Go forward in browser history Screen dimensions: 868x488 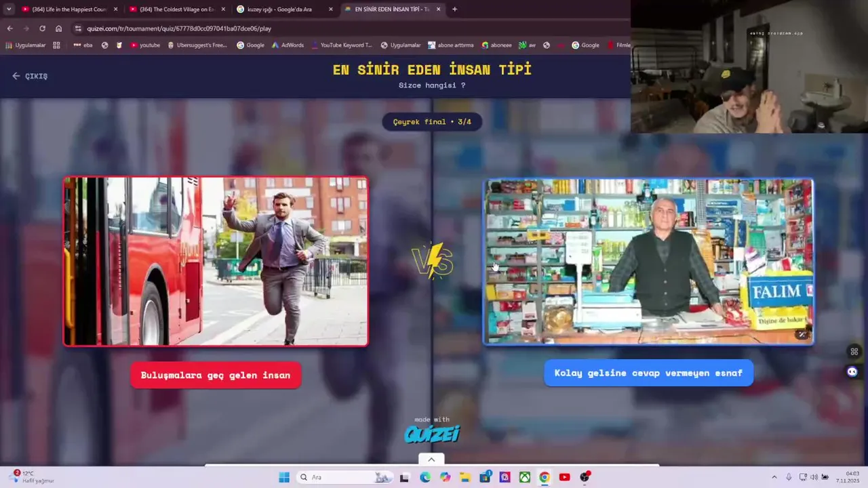[x=26, y=28]
